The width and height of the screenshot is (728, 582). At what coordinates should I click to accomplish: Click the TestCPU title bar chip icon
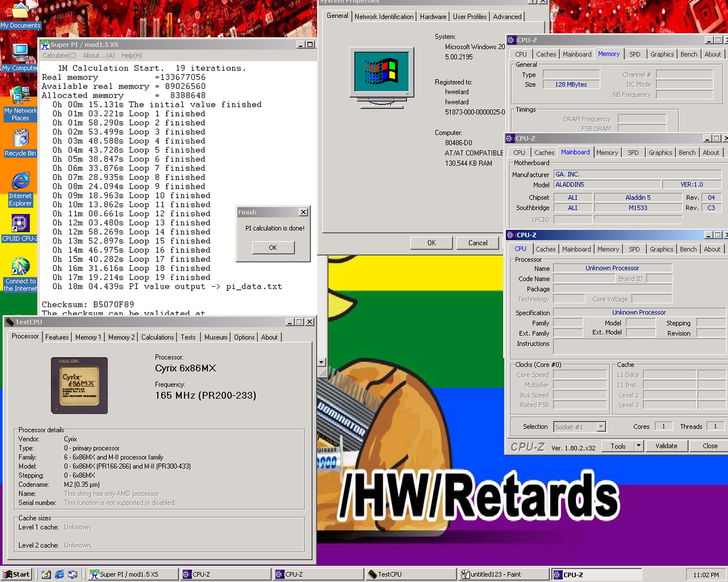click(10, 322)
